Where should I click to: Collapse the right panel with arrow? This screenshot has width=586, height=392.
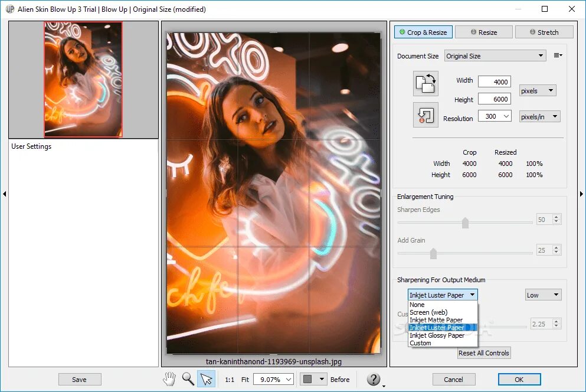(x=581, y=194)
